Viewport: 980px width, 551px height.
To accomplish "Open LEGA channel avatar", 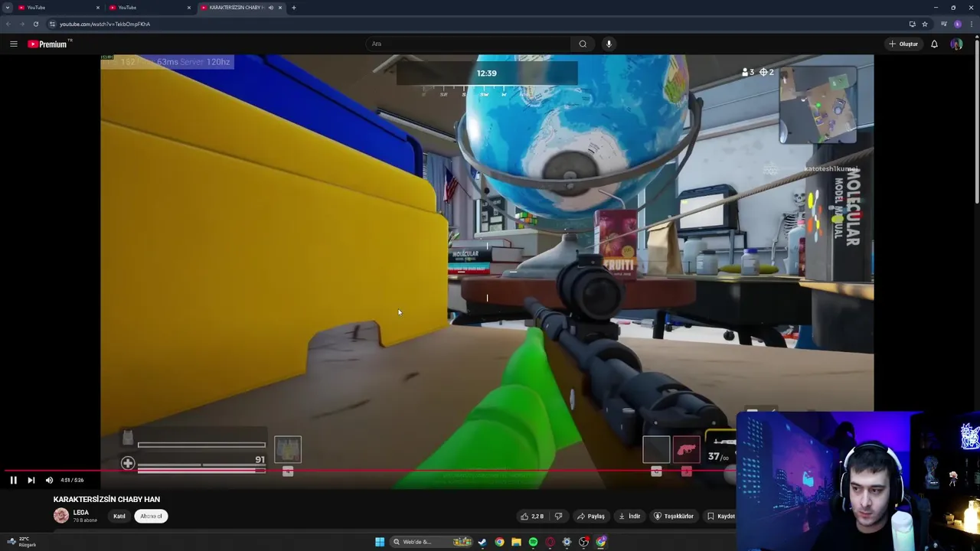I will pyautogui.click(x=61, y=516).
